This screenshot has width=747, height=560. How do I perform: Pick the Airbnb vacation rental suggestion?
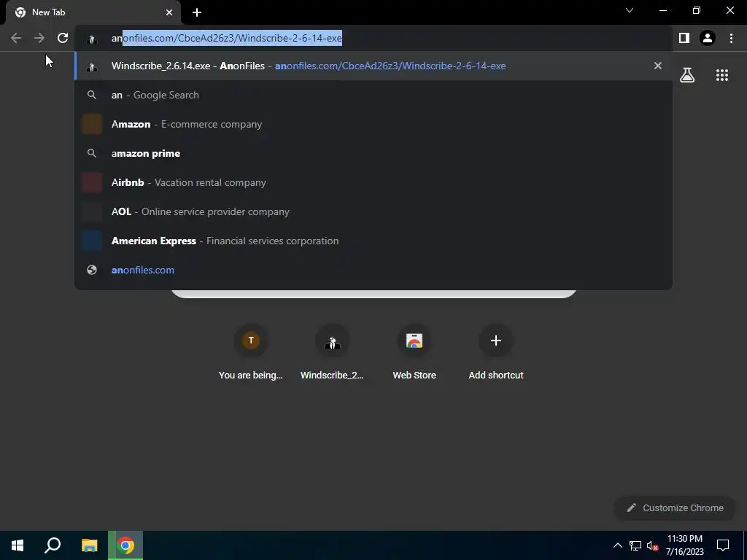coord(373,182)
